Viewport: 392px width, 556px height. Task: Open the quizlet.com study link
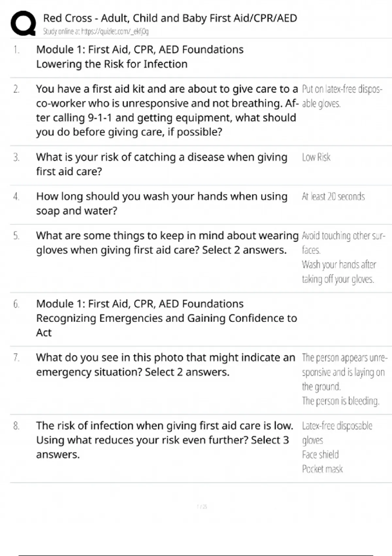96,32
